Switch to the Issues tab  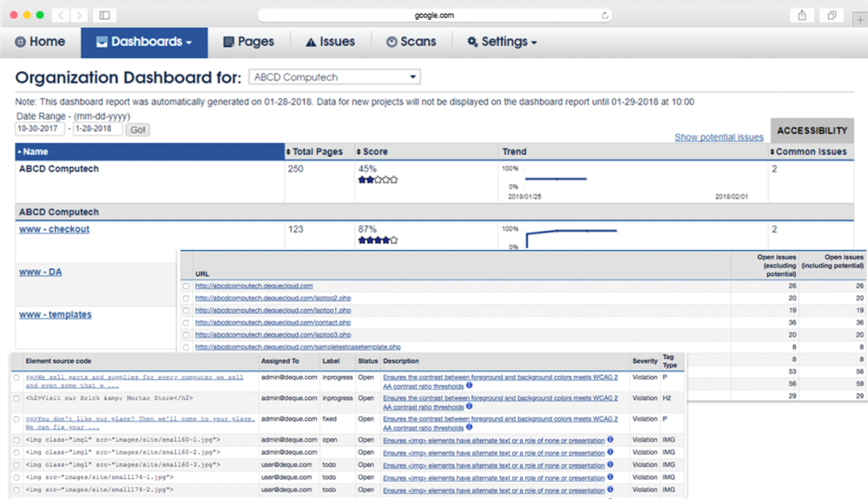pos(331,42)
